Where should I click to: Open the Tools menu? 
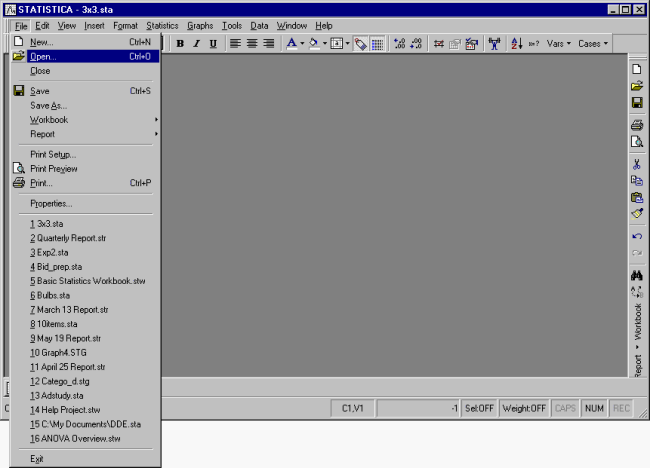pos(232,26)
